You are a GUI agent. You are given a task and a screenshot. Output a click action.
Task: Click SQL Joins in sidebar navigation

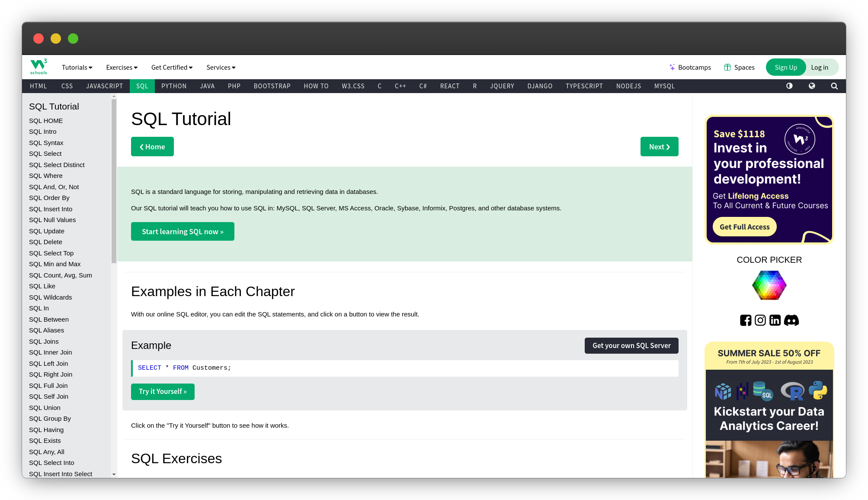44,341
